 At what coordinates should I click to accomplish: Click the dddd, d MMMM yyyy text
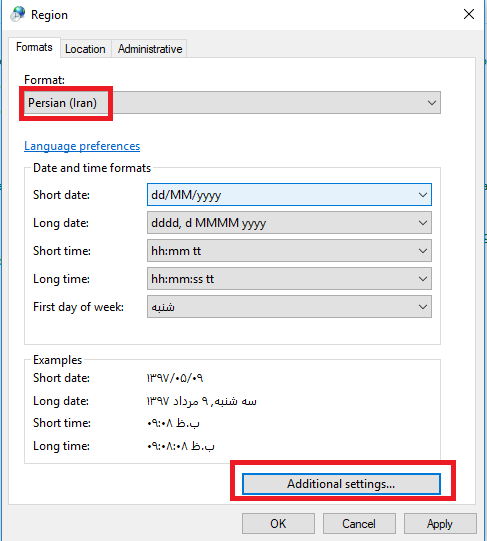coord(208,223)
